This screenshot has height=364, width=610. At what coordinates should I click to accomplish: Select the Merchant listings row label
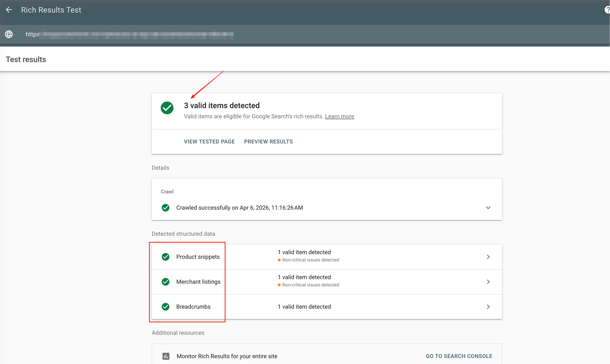point(198,282)
